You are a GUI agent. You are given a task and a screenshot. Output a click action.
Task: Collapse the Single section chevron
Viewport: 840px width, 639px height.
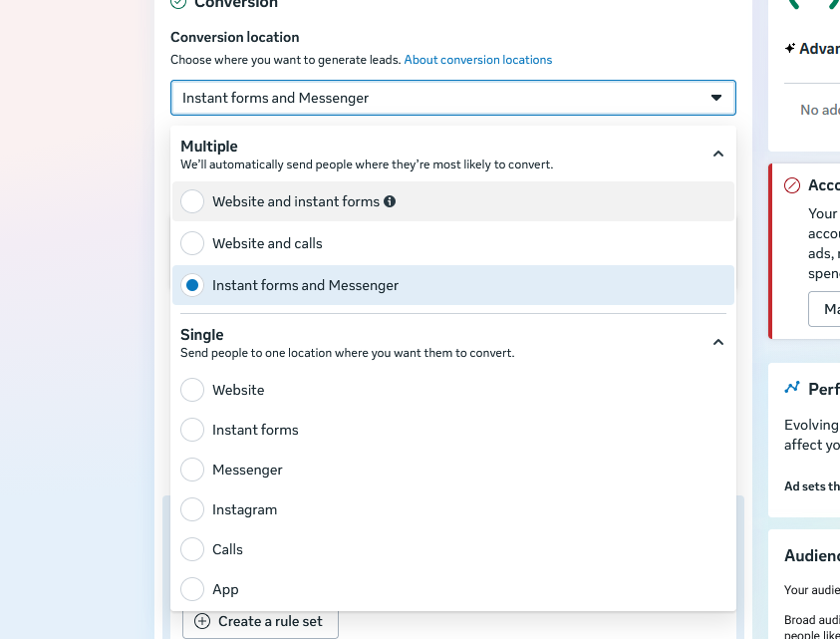tap(717, 342)
